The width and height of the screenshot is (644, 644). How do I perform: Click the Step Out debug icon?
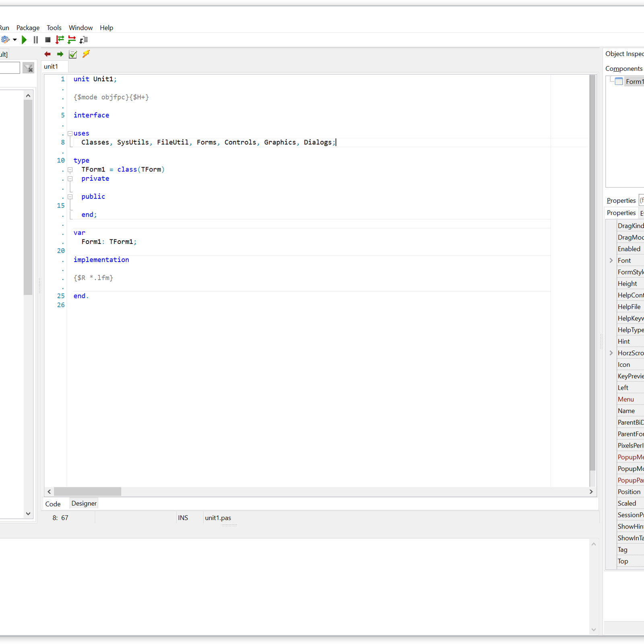pyautogui.click(x=84, y=40)
